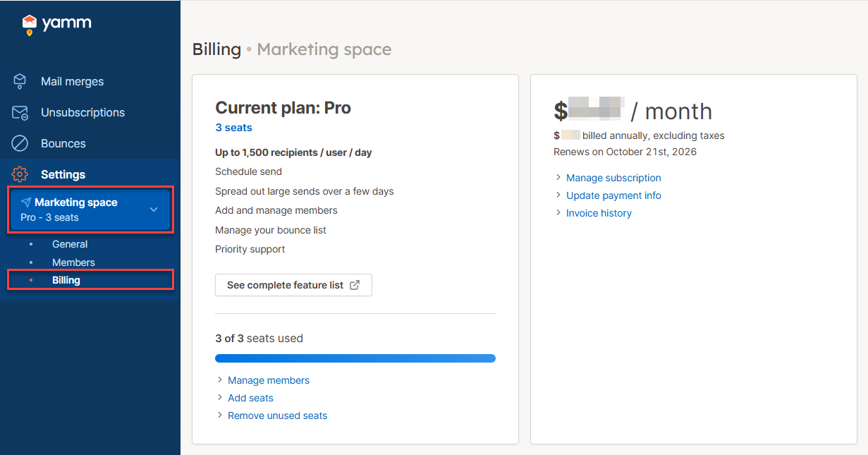Open Manage members
The width and height of the screenshot is (868, 455).
click(268, 380)
